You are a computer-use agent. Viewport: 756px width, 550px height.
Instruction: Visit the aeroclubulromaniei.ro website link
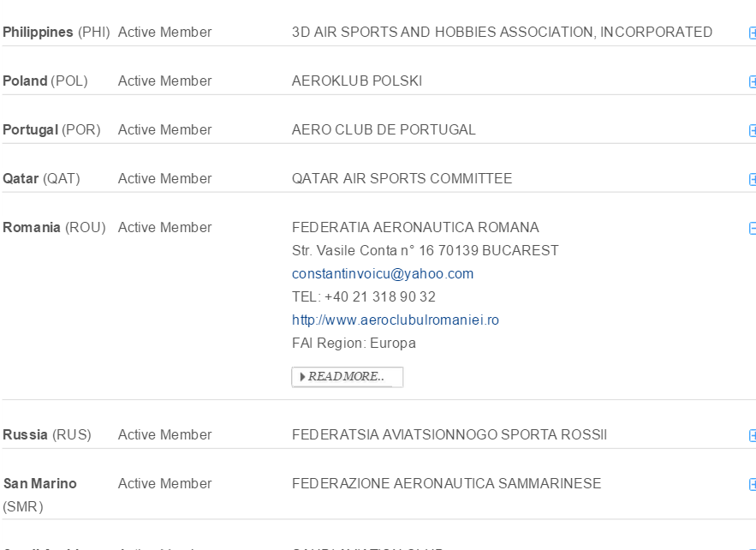(x=396, y=320)
